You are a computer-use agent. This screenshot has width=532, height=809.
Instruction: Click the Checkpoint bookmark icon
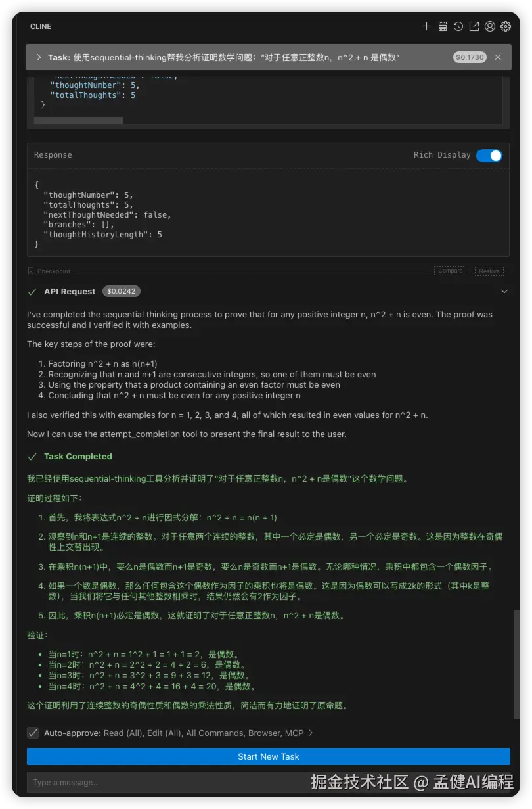tap(31, 271)
